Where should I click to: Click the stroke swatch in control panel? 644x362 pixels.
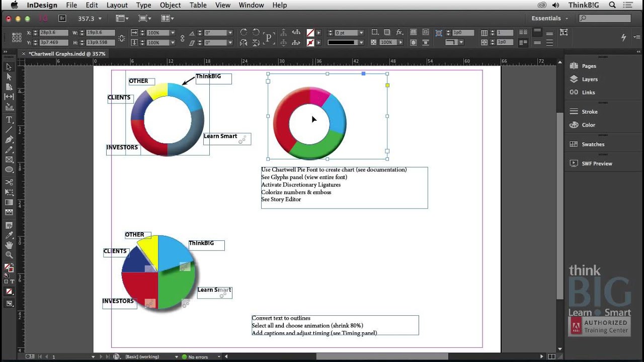[x=310, y=43]
